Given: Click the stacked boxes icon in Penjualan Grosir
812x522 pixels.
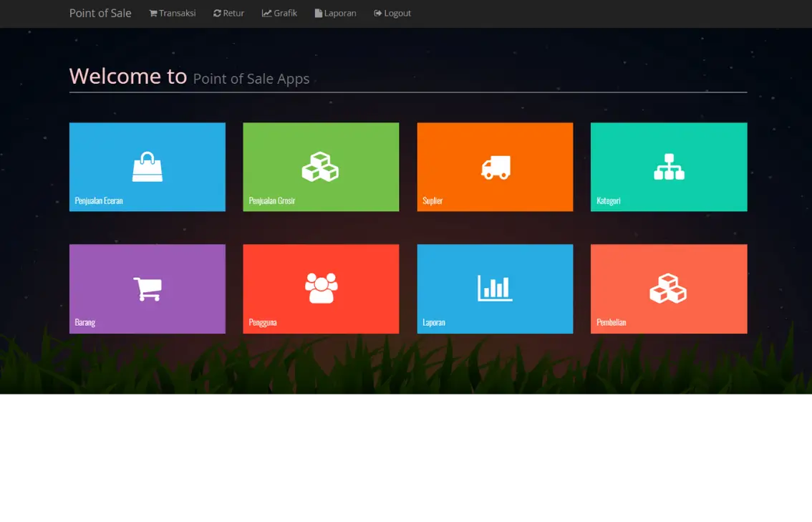Looking at the screenshot, I should 320,167.
